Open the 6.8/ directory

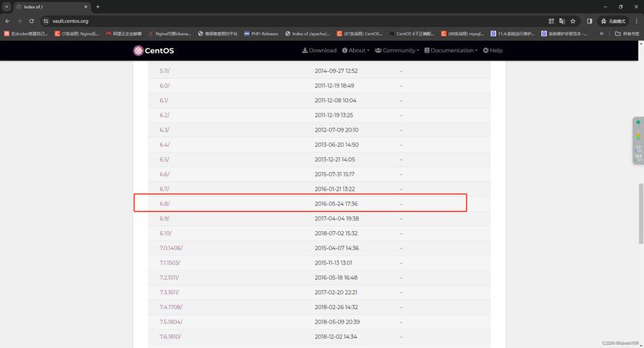[x=164, y=204]
